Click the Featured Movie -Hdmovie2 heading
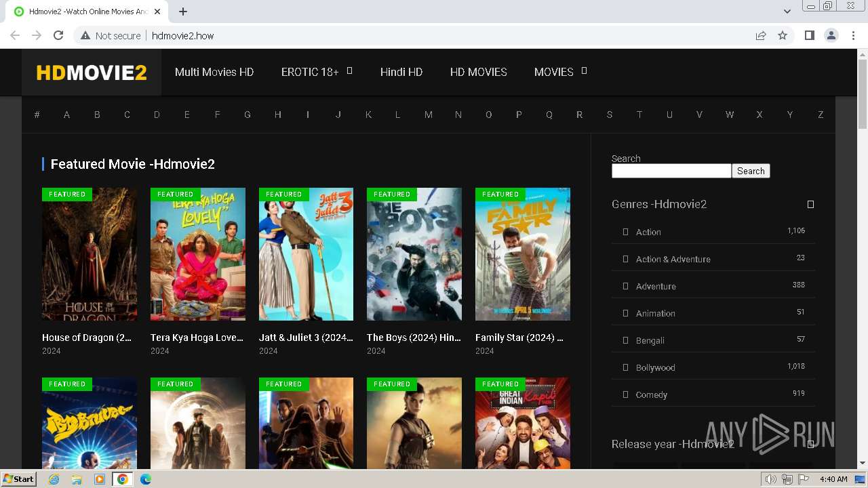Screen dimensions: 868x488 click(133, 164)
